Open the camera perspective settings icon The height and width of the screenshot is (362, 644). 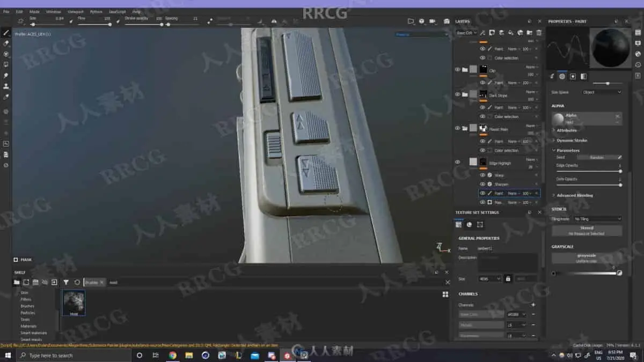[411, 21]
